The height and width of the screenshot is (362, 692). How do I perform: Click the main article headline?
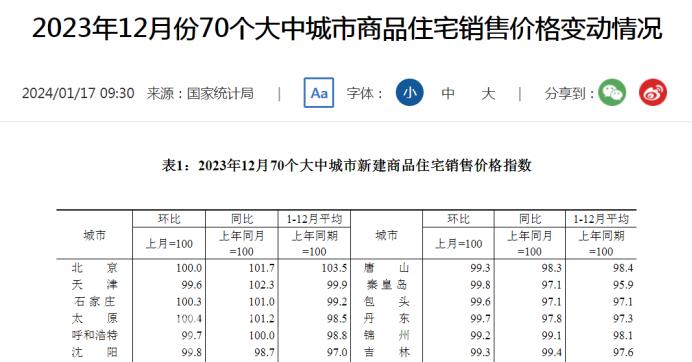click(347, 28)
